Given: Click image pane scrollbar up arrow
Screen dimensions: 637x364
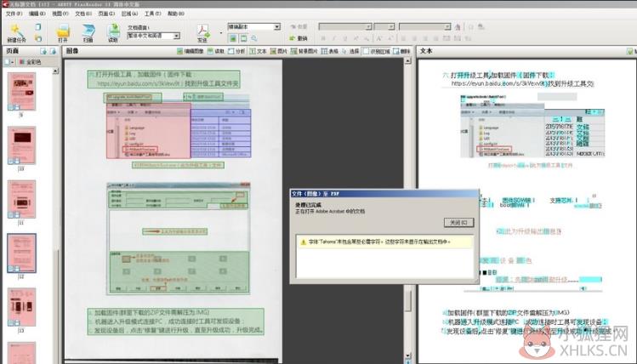Looking at the screenshot, I should tap(408, 61).
